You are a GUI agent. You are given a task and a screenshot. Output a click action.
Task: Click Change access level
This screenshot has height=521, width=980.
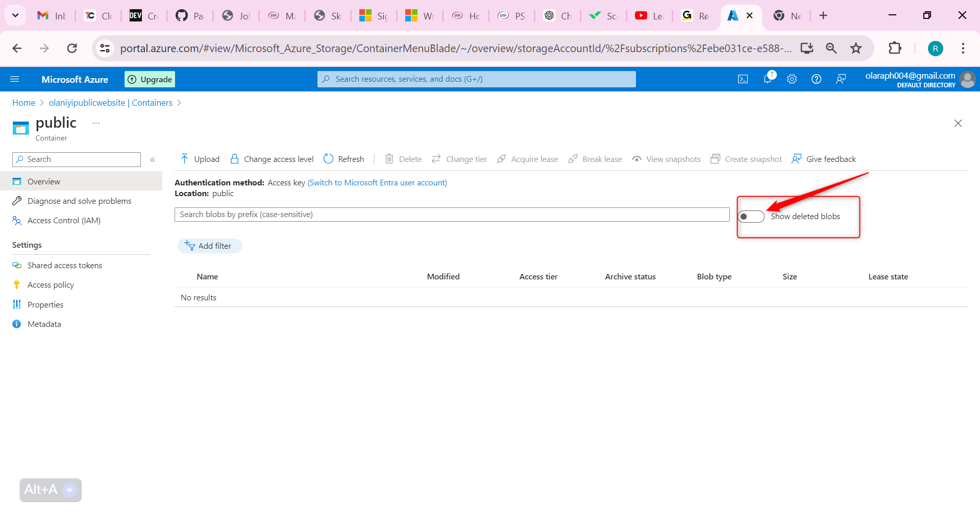[x=272, y=159]
